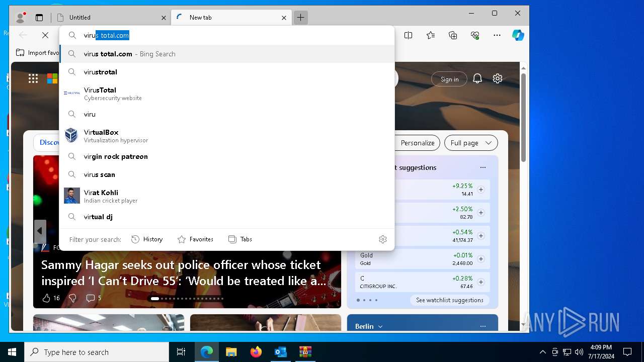Go to previous news slide arrow

[x=40, y=231]
